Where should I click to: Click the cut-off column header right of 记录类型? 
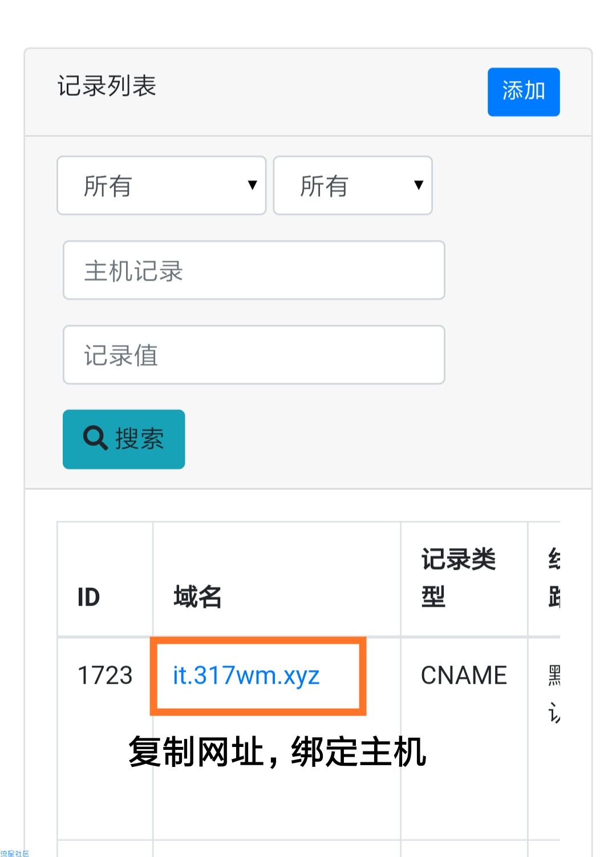pyautogui.click(x=552, y=578)
